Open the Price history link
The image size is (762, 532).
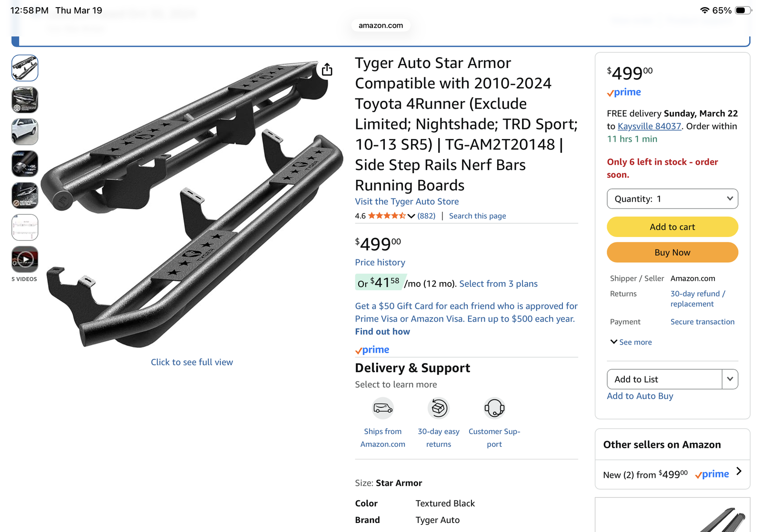pos(380,262)
